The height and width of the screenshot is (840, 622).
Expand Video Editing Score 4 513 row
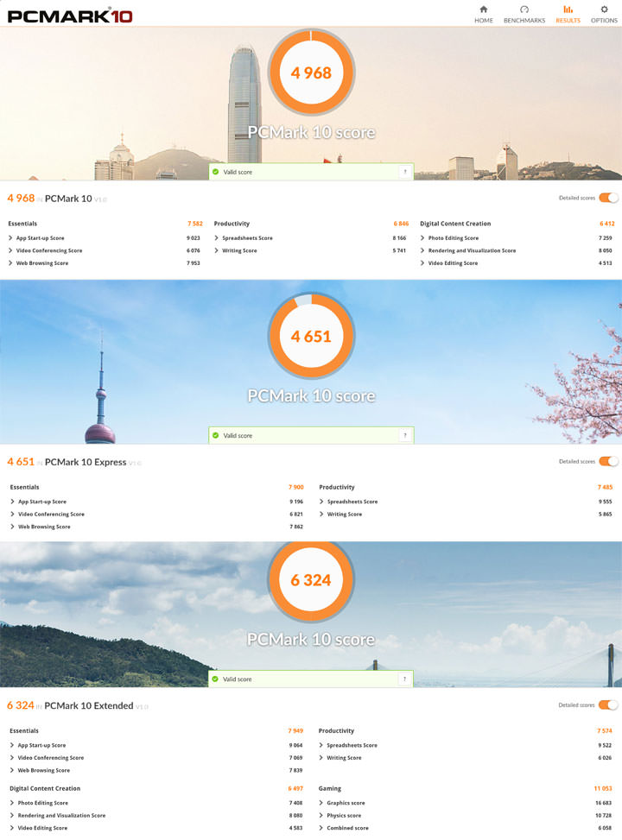pyautogui.click(x=453, y=263)
